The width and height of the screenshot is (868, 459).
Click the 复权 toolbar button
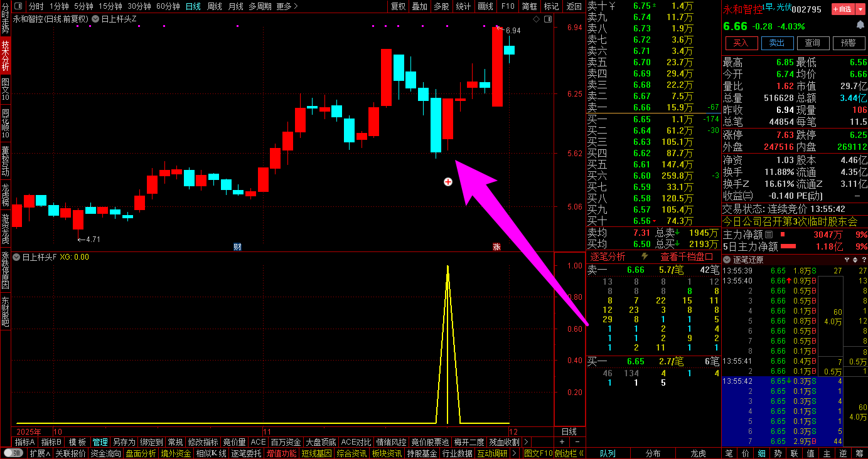[x=398, y=6]
